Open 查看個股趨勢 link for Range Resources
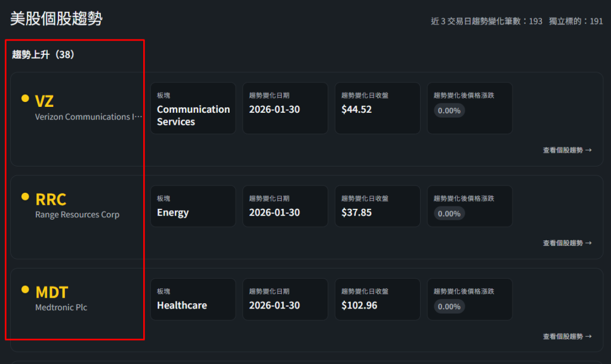Screen dimensions: 611x364 click(567, 243)
